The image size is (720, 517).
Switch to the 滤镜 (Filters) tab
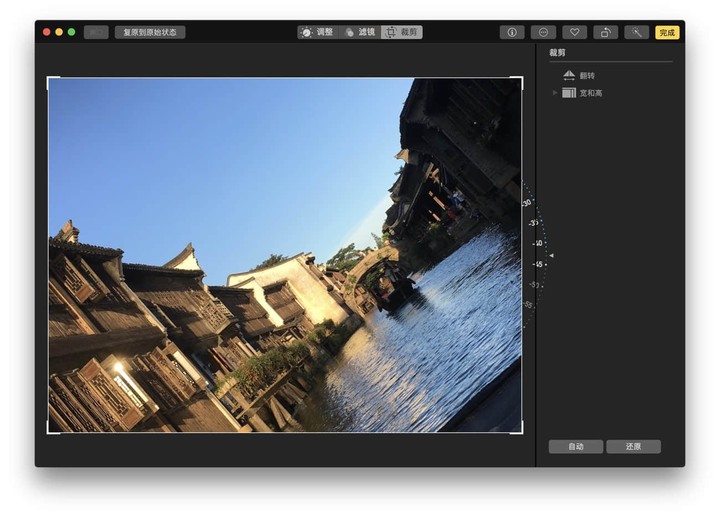[360, 32]
